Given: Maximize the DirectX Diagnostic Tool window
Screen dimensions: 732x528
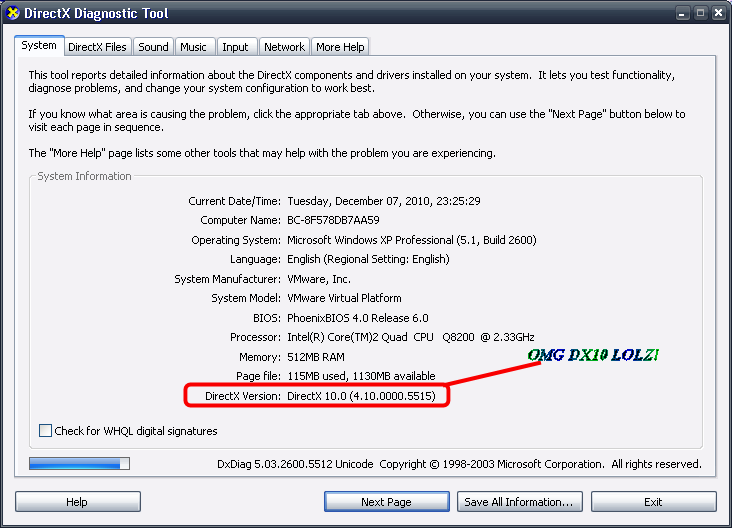Looking at the screenshot, I should coord(700,13).
